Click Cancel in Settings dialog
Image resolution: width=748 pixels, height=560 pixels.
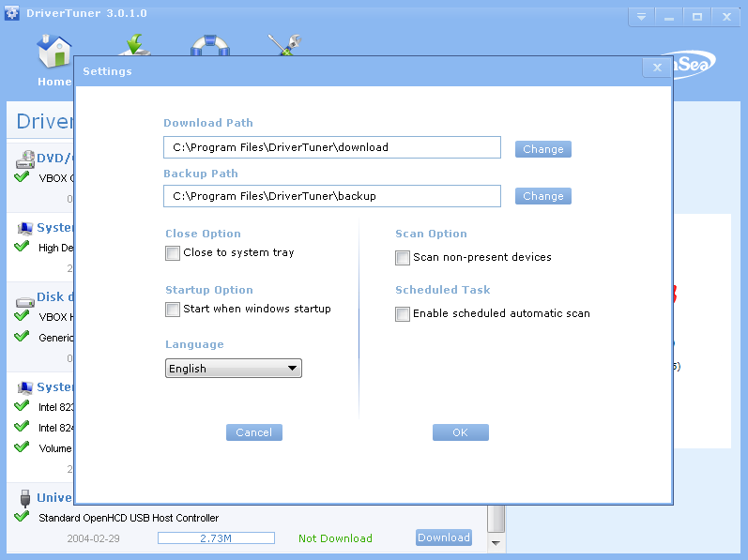[253, 432]
